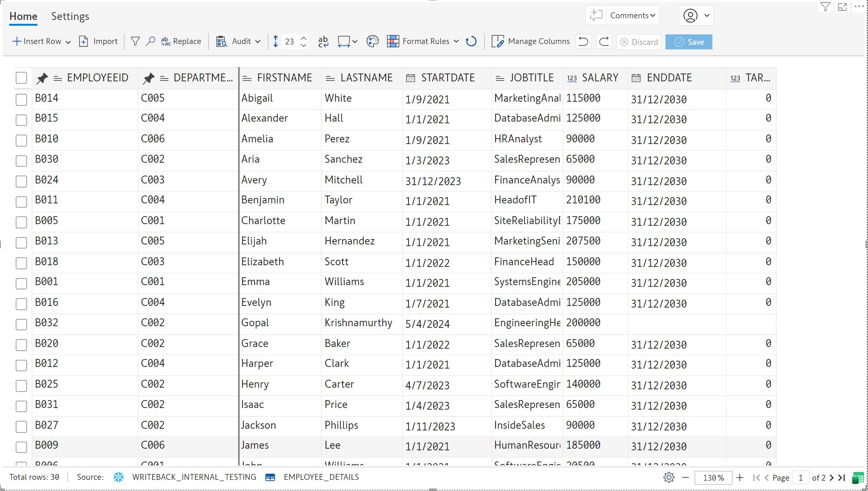The height and width of the screenshot is (491, 868).
Task: Open the Home tab
Action: [23, 17]
